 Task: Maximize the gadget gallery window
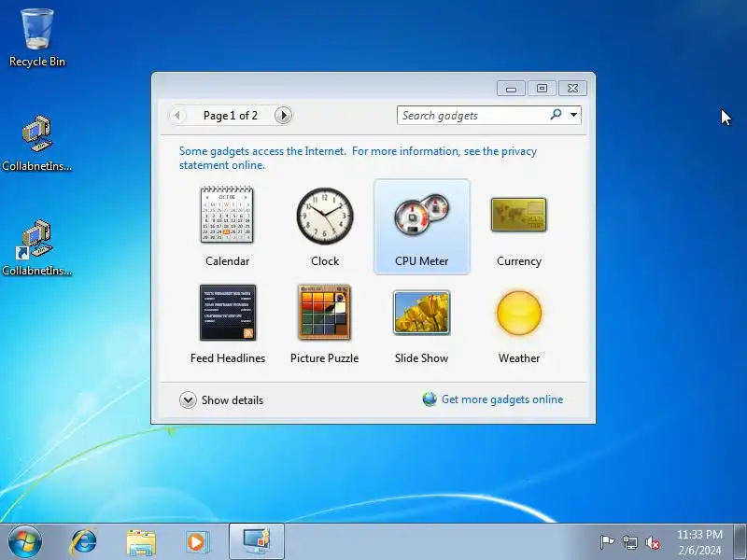coord(542,89)
